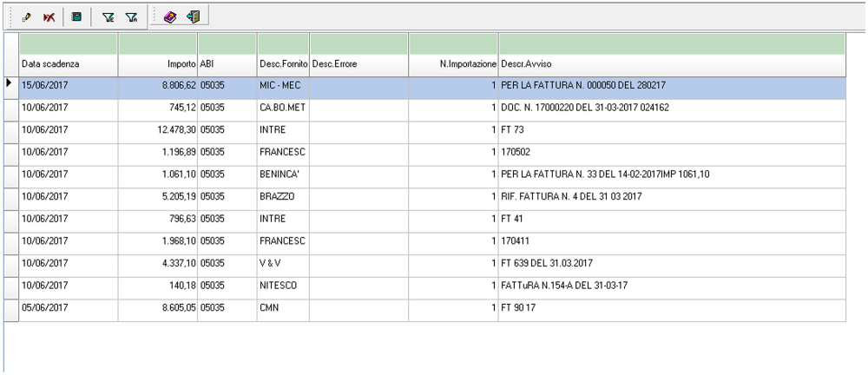Viewport: 868px width, 375px height.
Task: Click the Descr.Avviso column header
Action: [672, 64]
